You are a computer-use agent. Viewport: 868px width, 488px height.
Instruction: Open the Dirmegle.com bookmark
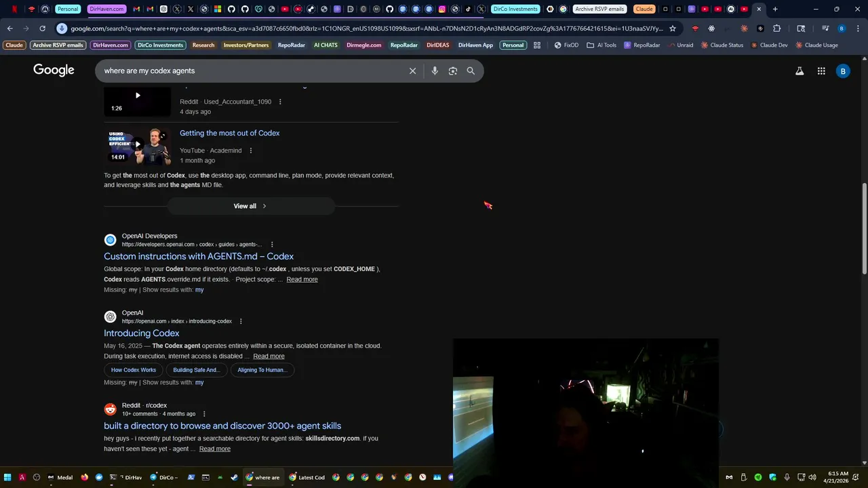pos(364,45)
